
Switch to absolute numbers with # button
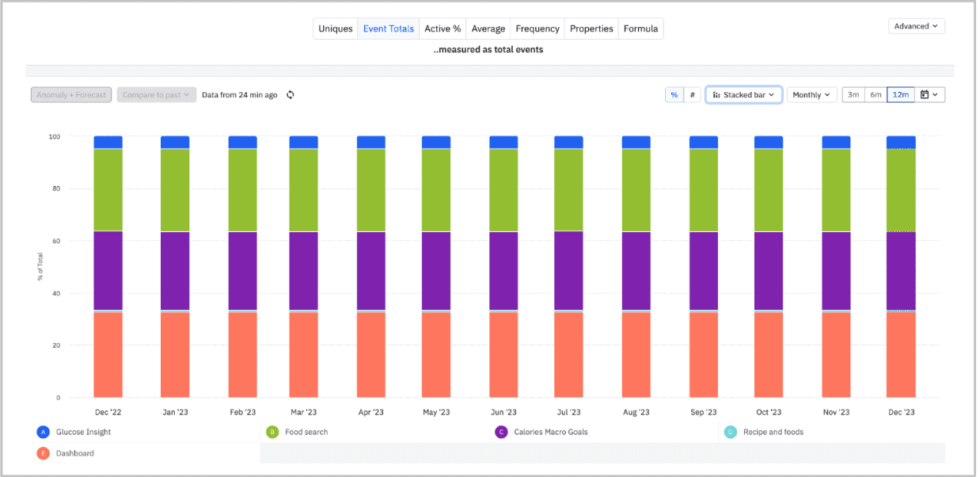coord(692,94)
